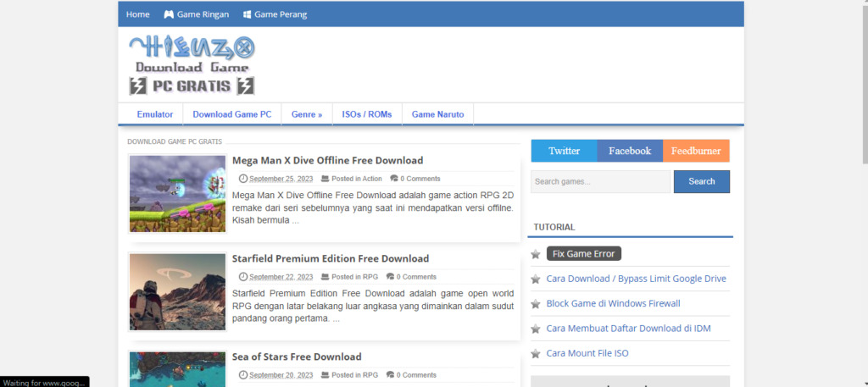Image resolution: width=868 pixels, height=387 pixels.
Task: Expand the Genre dropdown menu
Action: coord(307,114)
